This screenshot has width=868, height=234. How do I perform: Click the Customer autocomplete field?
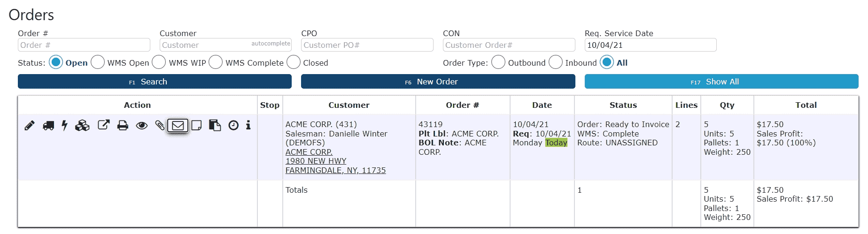point(225,45)
